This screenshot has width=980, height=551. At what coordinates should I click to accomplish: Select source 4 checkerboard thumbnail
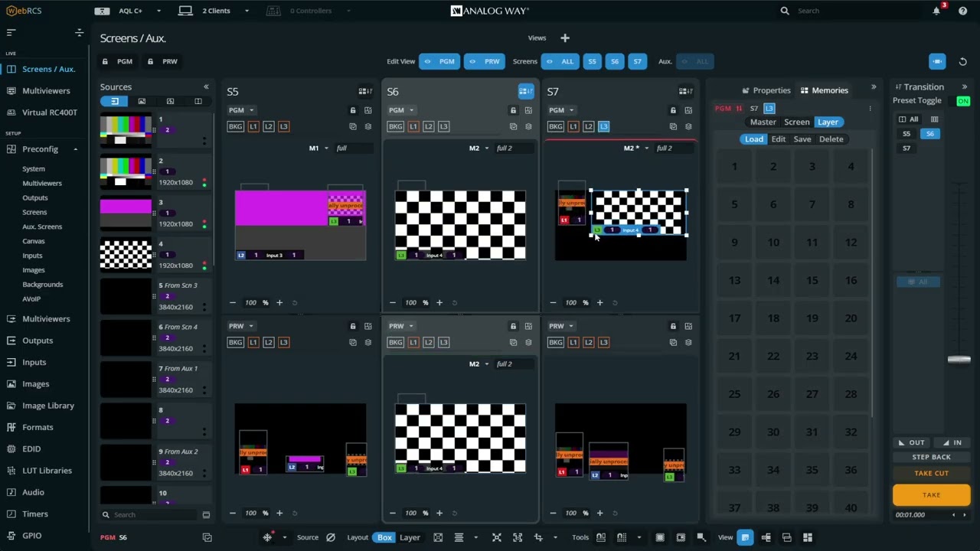click(126, 255)
